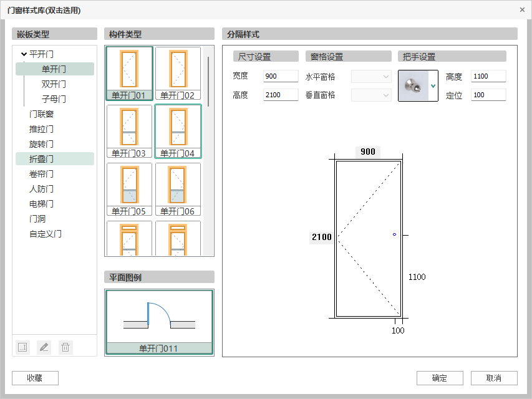Select the 单开门03 door thumbnail
This screenshot has height=399, width=532.
tap(129, 132)
